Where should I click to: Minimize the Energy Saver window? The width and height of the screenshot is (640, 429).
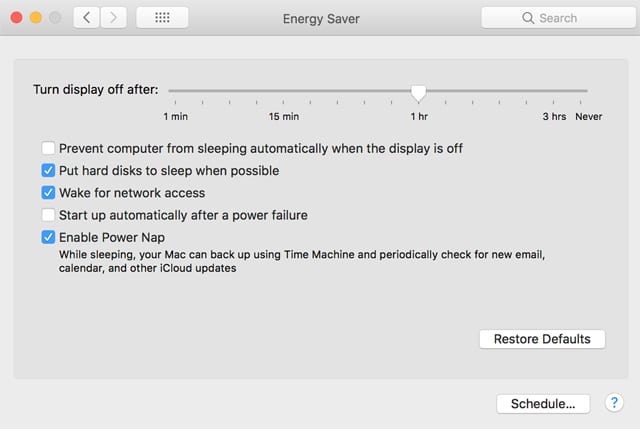point(35,18)
